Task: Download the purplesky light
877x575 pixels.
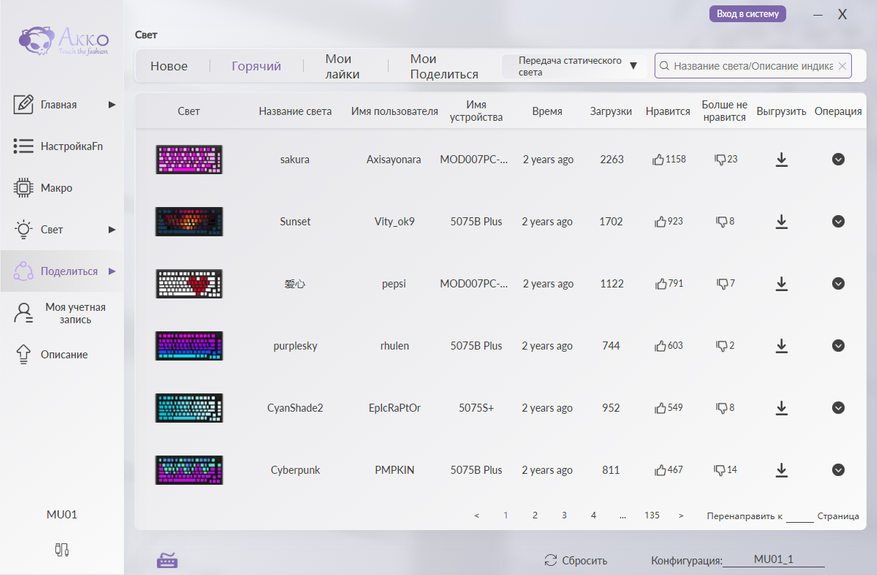Action: point(781,346)
